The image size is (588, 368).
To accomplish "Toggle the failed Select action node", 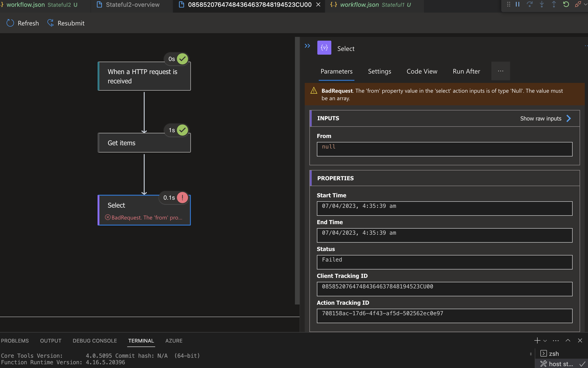I will point(144,210).
